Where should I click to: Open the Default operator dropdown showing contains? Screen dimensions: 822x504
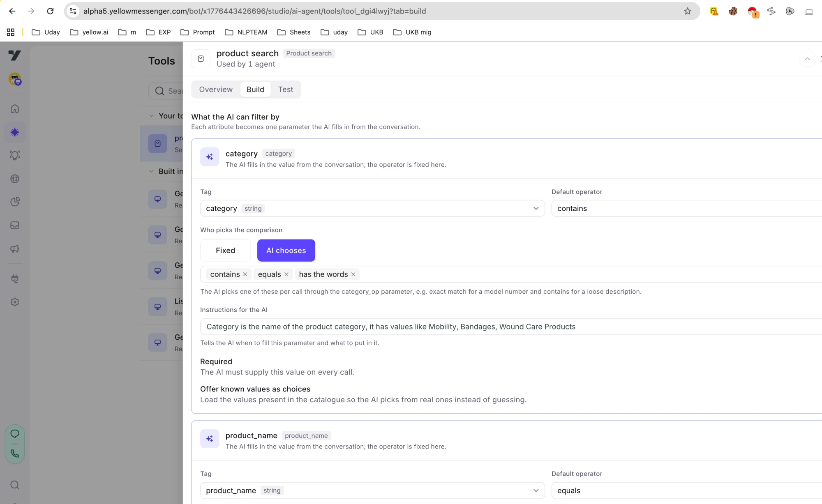pos(686,209)
